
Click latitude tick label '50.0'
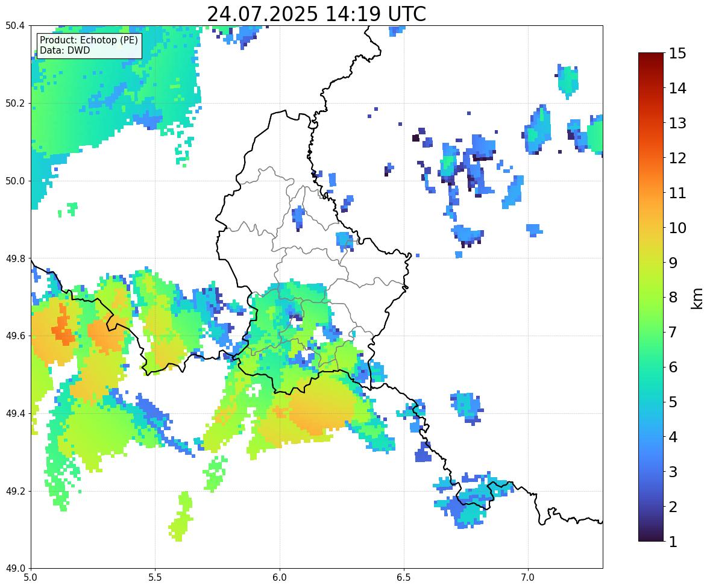pyautogui.click(x=15, y=181)
